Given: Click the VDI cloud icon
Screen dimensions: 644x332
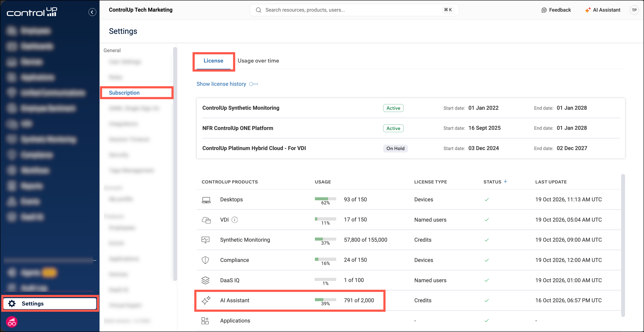Looking at the screenshot, I should point(206,220).
